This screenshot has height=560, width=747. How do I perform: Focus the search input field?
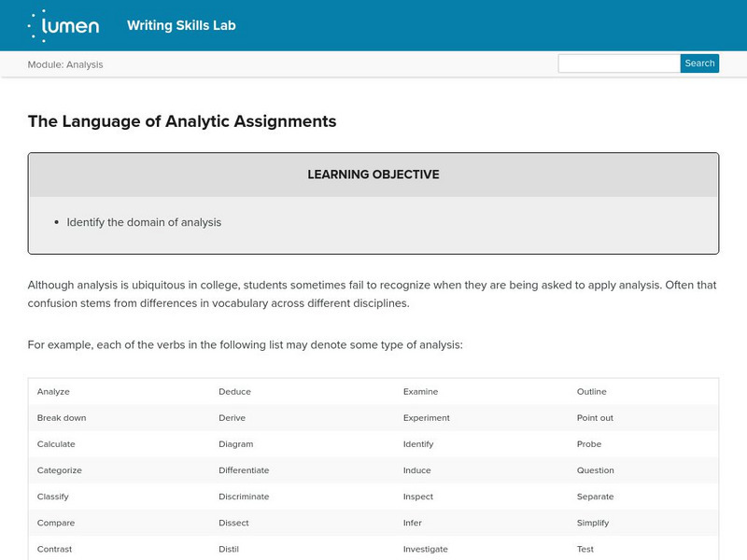point(618,63)
